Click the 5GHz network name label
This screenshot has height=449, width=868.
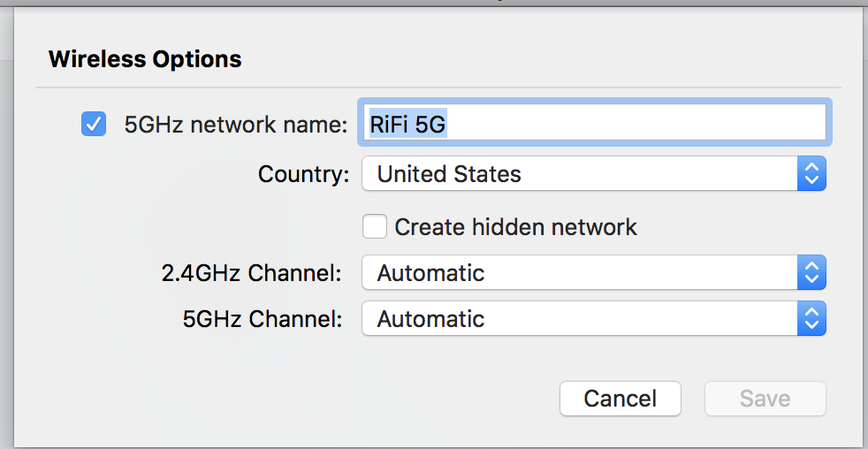pos(236,124)
